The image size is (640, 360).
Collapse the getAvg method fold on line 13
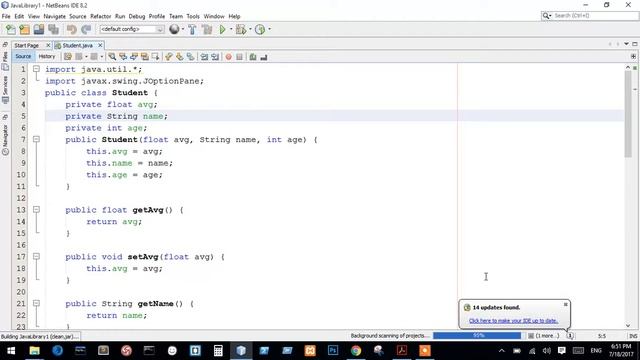coord(36,209)
